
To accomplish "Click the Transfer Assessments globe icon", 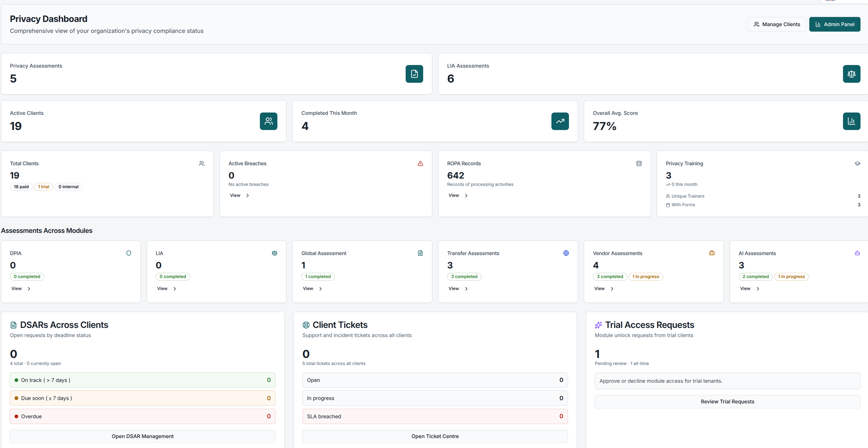I will pyautogui.click(x=566, y=253).
